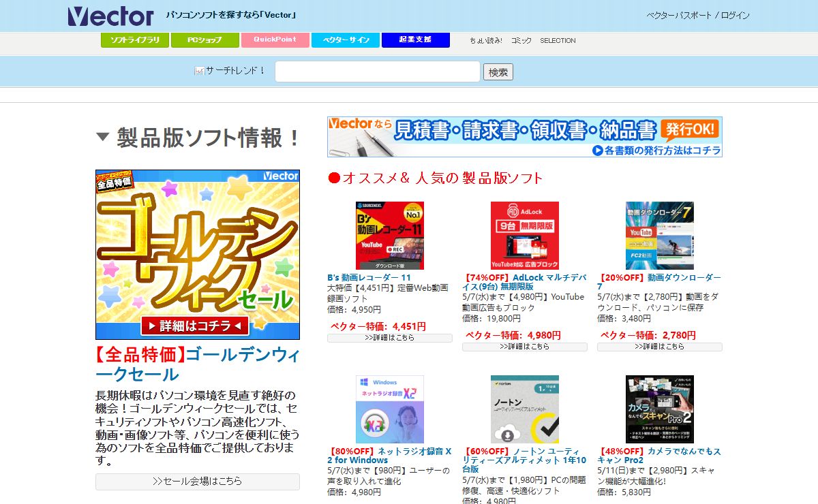Click 詳細はこちら under AdLock
The image size is (818, 504).
pos(525,347)
